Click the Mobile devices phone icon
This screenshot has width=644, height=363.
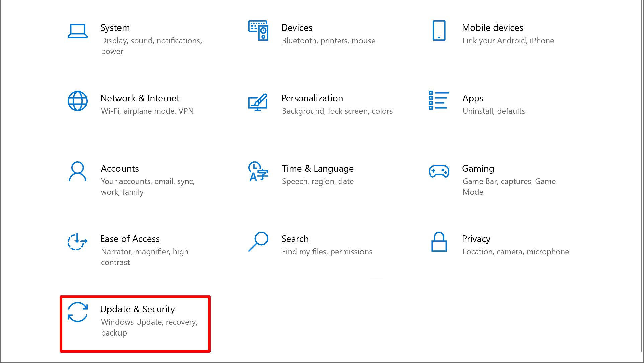click(x=439, y=31)
